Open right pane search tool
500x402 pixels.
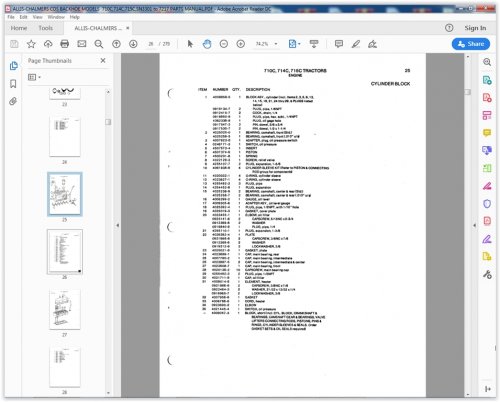tap(487, 62)
